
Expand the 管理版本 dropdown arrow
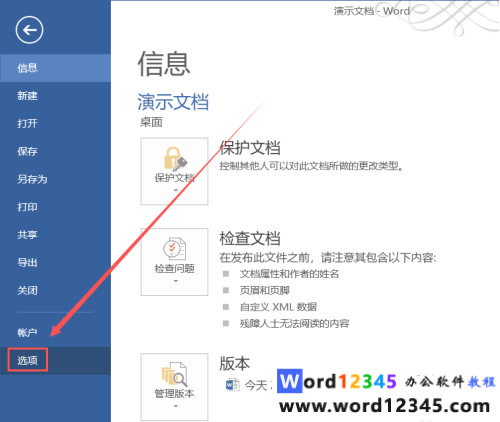pos(176,406)
